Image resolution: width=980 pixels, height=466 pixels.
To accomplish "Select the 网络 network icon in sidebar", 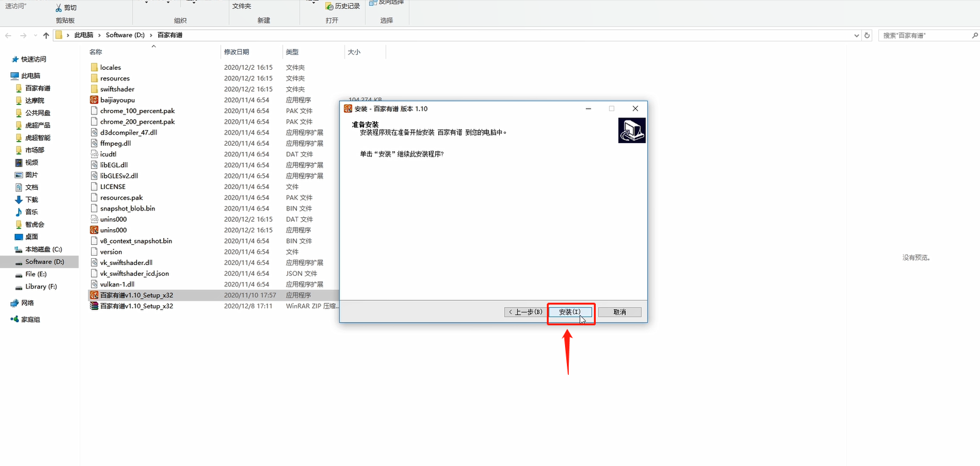I will click(x=15, y=303).
